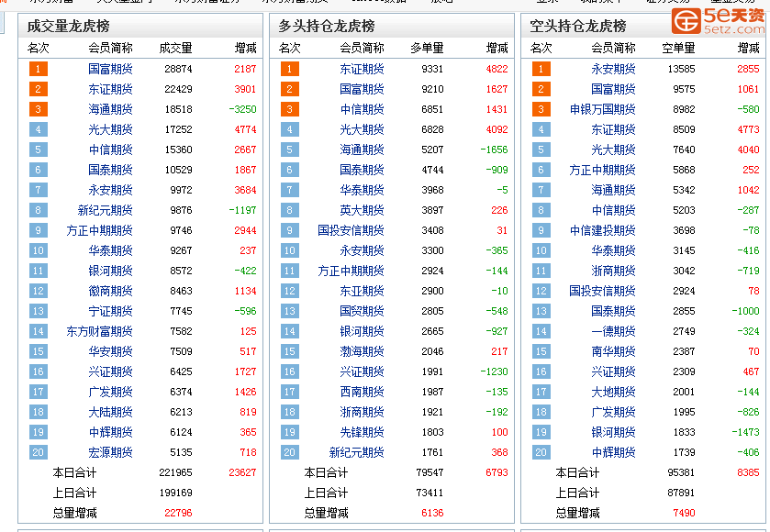The image size is (770, 532).
Task: Open the 渤海期货 member link
Action: click(362, 351)
